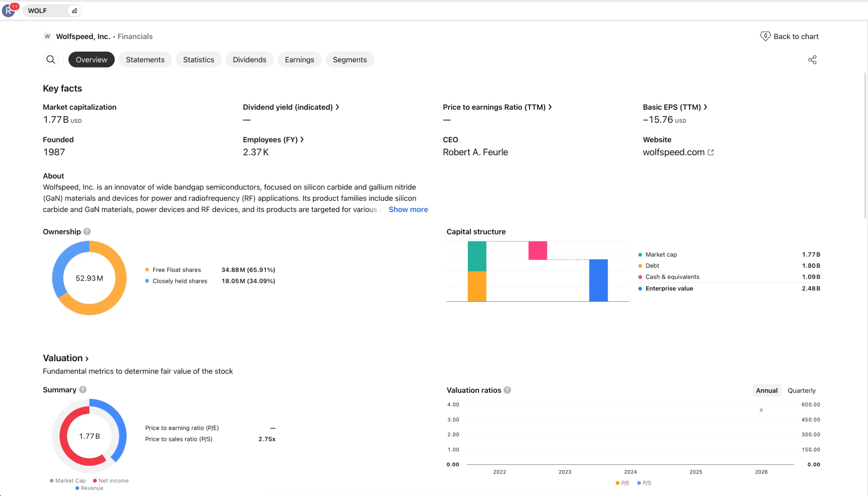Expand Dividend yield (indicated) details
The image size is (868, 496).
(291, 107)
